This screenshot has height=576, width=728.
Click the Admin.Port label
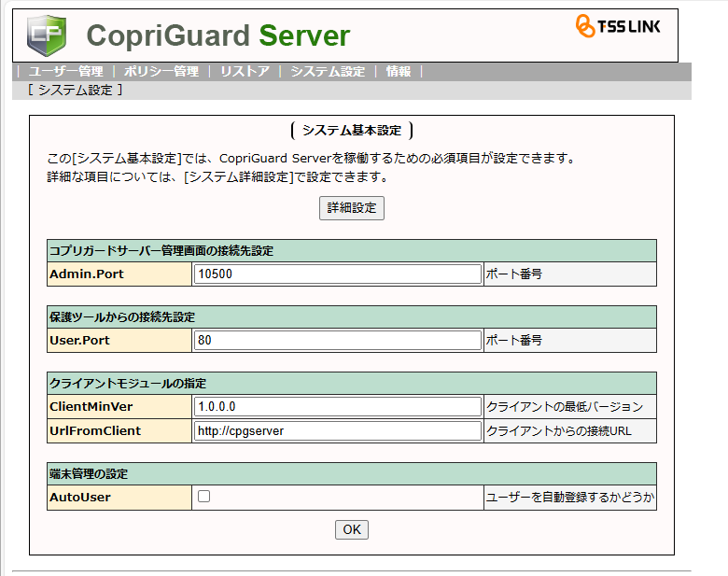pos(87,274)
